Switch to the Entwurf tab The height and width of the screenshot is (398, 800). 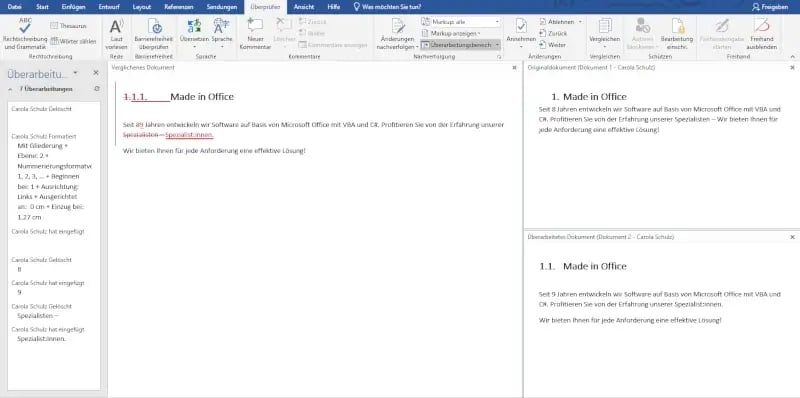[x=109, y=7]
